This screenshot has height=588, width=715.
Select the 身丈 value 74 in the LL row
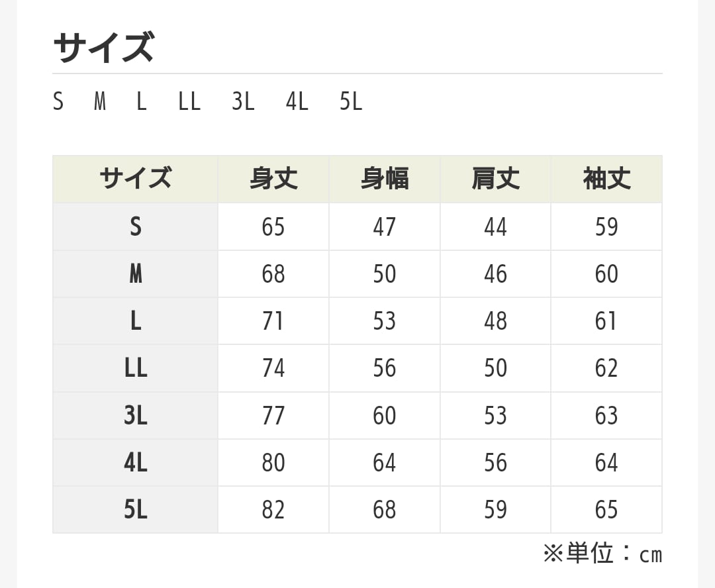pyautogui.click(x=273, y=368)
